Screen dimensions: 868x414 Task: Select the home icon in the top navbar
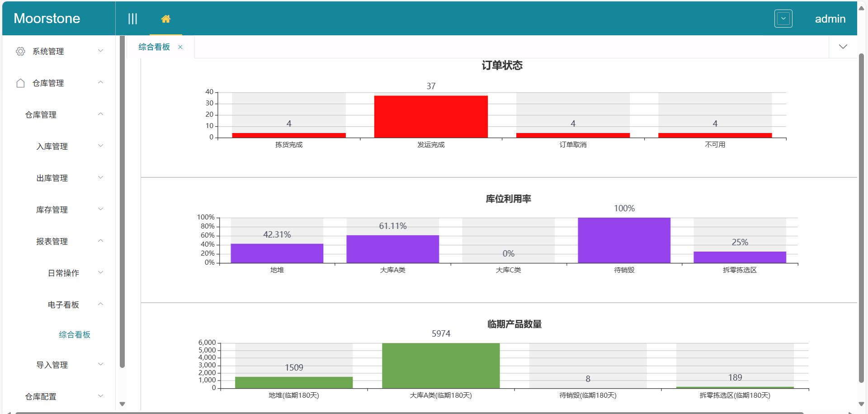[x=165, y=18]
